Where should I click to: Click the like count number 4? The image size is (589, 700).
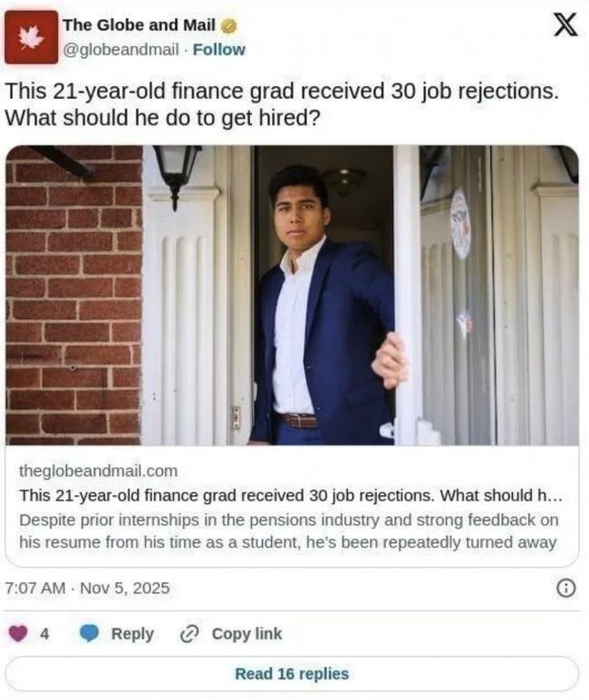[44, 634]
